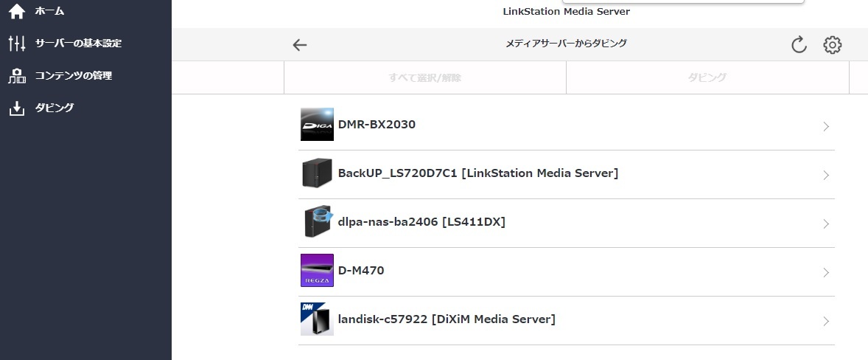Click the ダビング button in toolbar
The height and width of the screenshot is (360, 868).
point(707,77)
